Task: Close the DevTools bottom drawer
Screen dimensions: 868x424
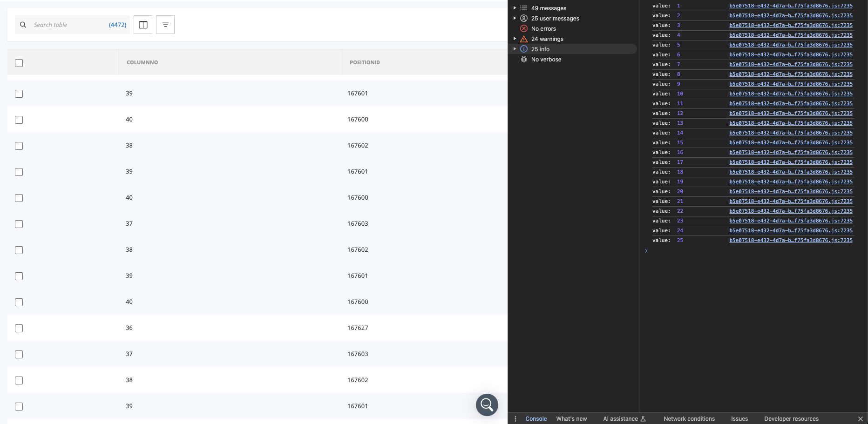Action: (860, 419)
